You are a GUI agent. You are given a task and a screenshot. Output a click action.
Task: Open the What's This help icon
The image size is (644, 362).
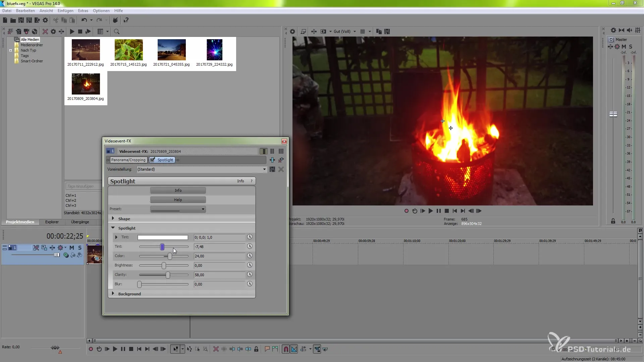point(126,20)
